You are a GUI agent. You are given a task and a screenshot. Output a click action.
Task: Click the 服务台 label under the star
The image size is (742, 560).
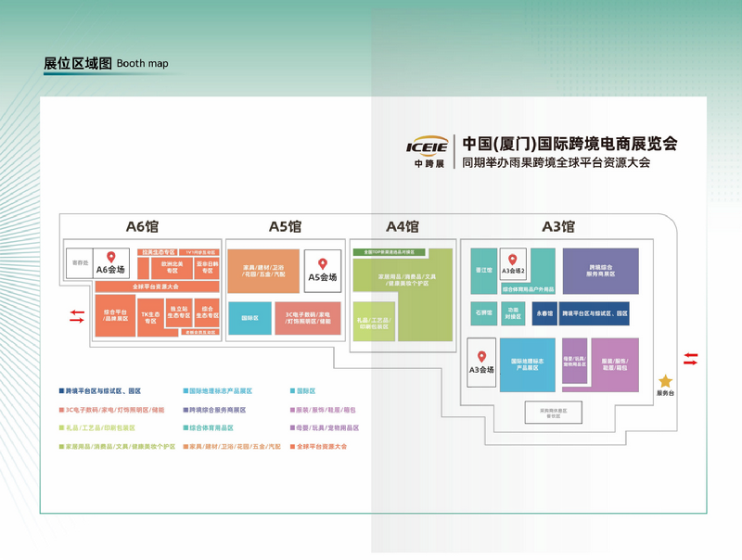tap(665, 393)
